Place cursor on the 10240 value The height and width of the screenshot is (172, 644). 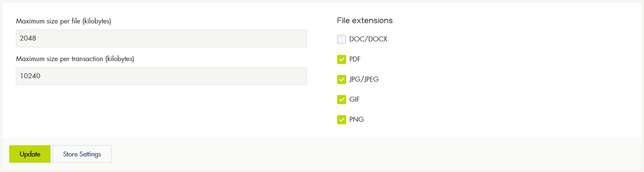click(x=30, y=76)
